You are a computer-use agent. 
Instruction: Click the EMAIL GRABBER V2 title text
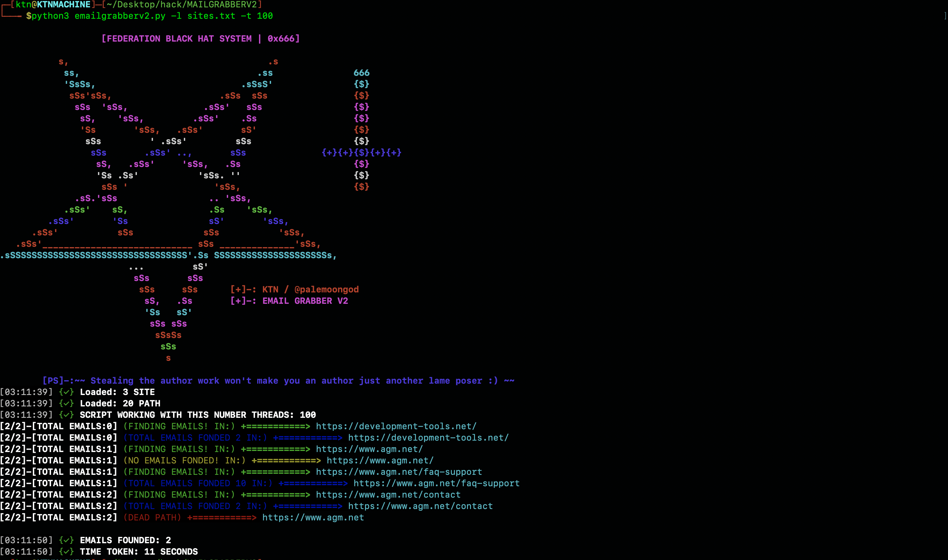point(305,301)
